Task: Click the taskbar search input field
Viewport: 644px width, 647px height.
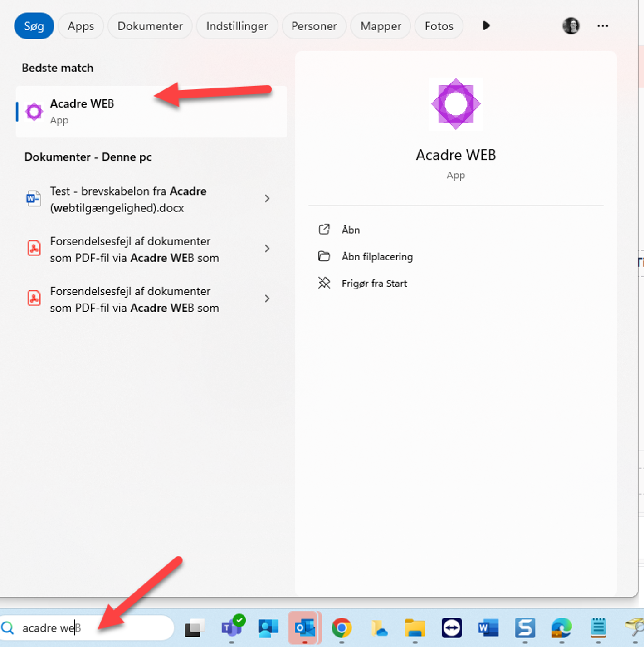Action: 91,628
